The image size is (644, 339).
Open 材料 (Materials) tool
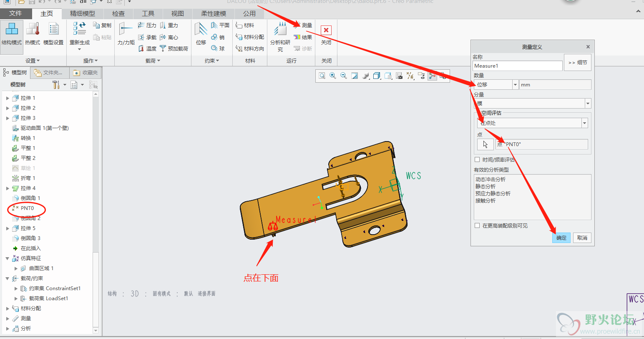tap(245, 25)
